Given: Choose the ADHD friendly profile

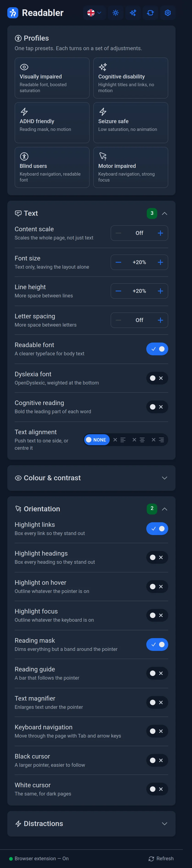Looking at the screenshot, I should click(x=52, y=123).
